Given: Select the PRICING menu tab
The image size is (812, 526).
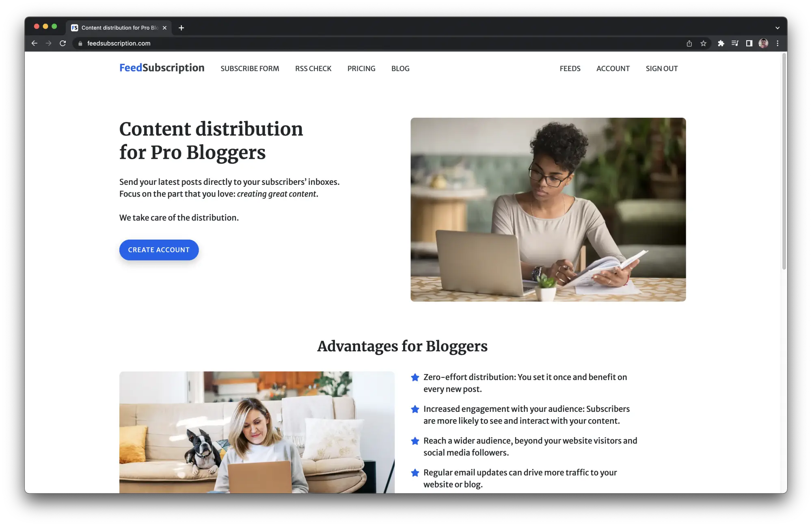Looking at the screenshot, I should (x=361, y=68).
